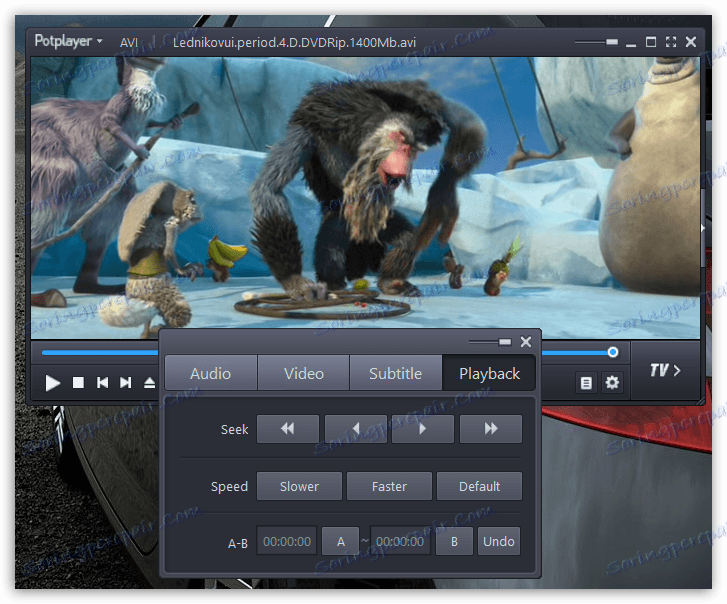This screenshot has height=604, width=727.
Task: Set repeat start point A
Action: pos(341,541)
